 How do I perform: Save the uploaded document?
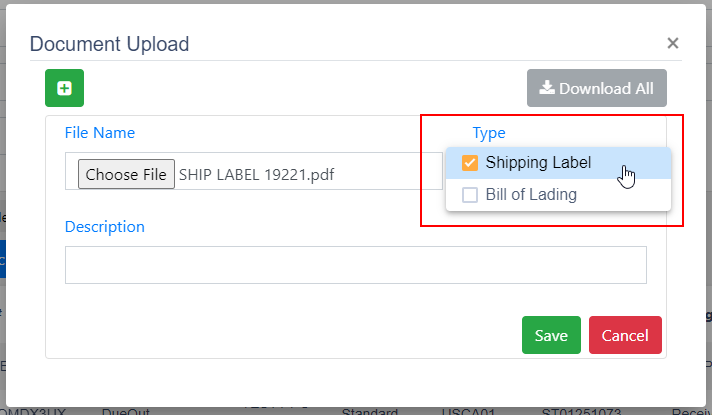tap(551, 335)
